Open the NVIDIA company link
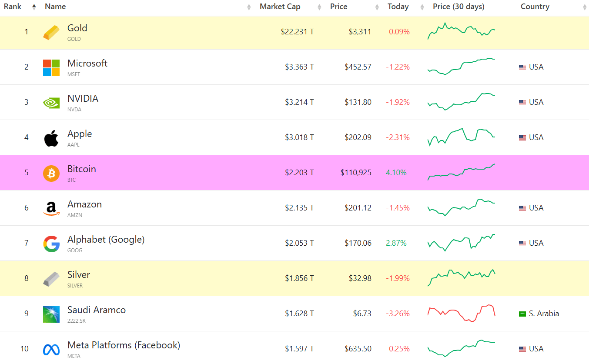Image resolution: width=589 pixels, height=364 pixels. click(83, 99)
